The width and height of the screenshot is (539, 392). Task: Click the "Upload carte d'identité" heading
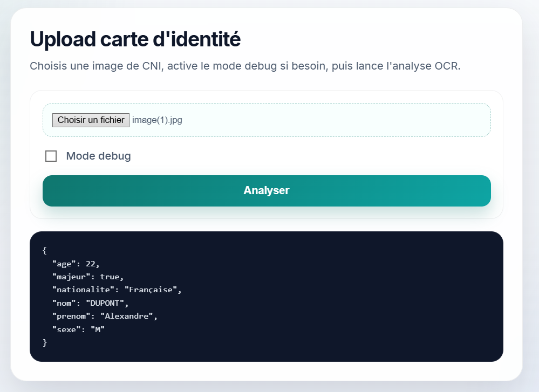pyautogui.click(x=135, y=39)
